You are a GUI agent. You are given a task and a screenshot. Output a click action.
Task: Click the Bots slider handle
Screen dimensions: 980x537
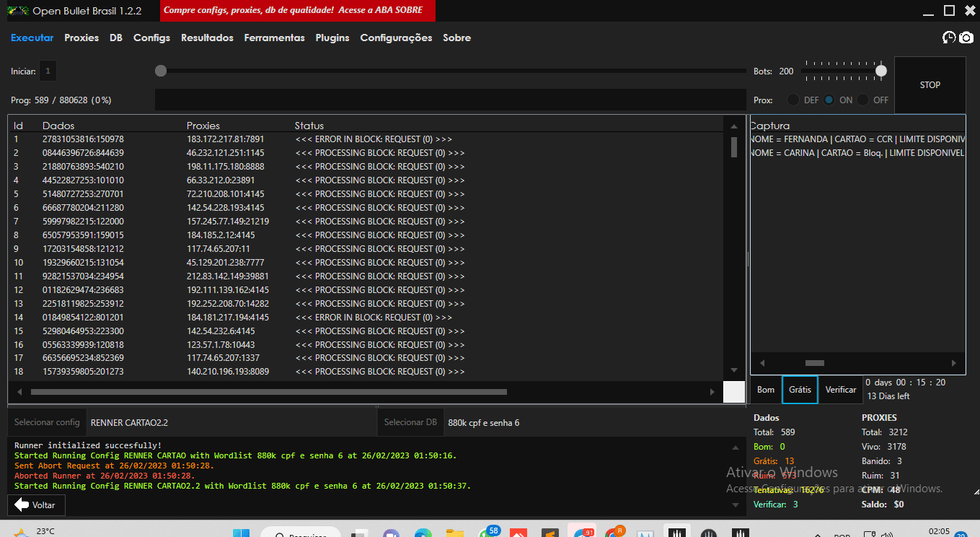pyautogui.click(x=880, y=71)
